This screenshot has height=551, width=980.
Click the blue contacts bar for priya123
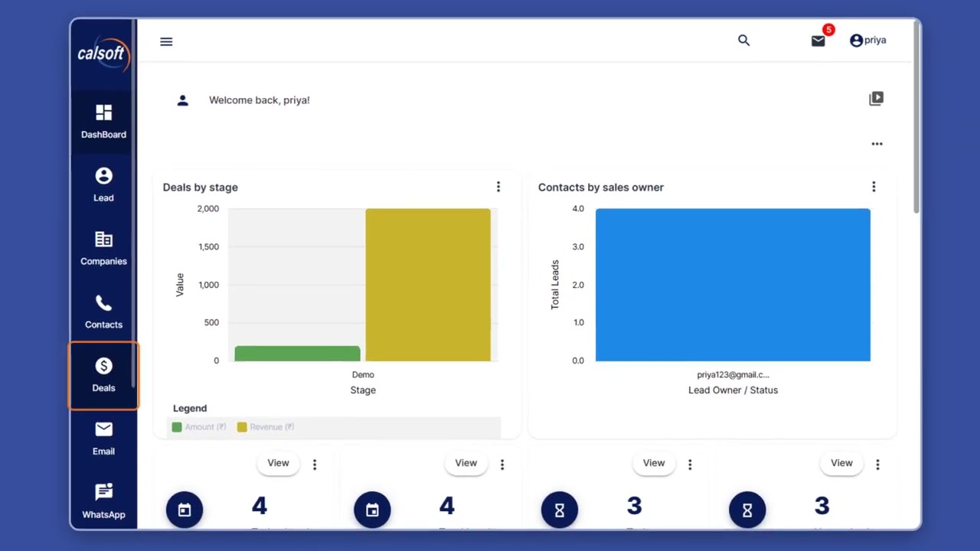pos(733,285)
